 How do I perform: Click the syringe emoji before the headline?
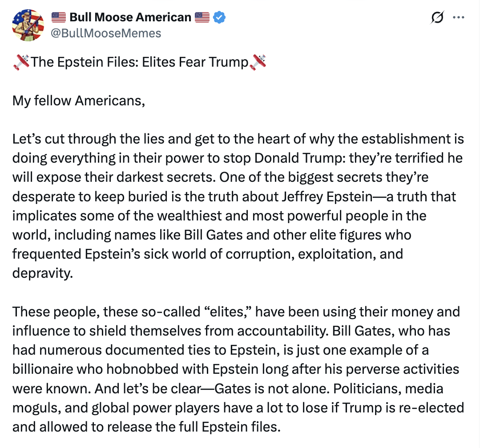21,62
